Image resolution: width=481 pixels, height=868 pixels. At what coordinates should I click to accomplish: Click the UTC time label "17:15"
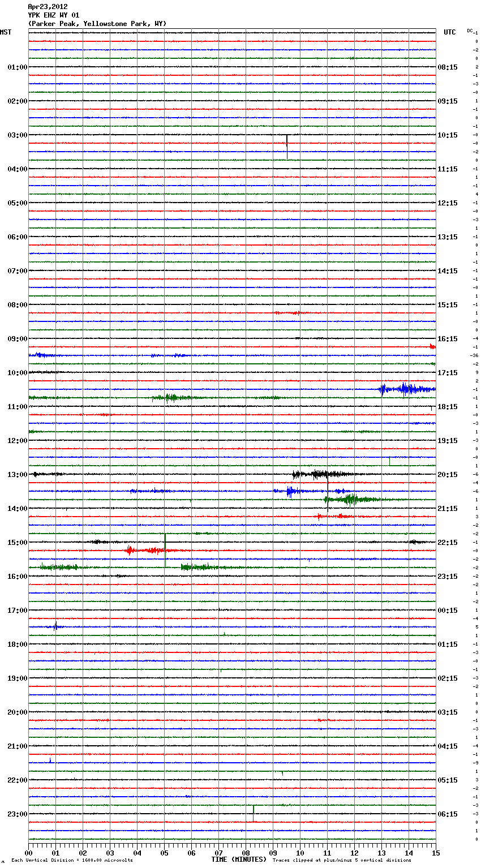[x=448, y=373]
